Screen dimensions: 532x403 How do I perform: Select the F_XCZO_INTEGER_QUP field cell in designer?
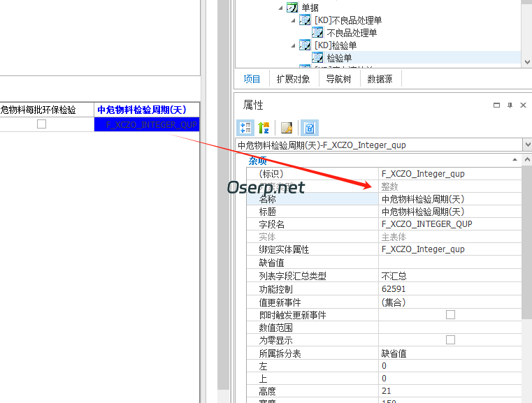[147, 124]
